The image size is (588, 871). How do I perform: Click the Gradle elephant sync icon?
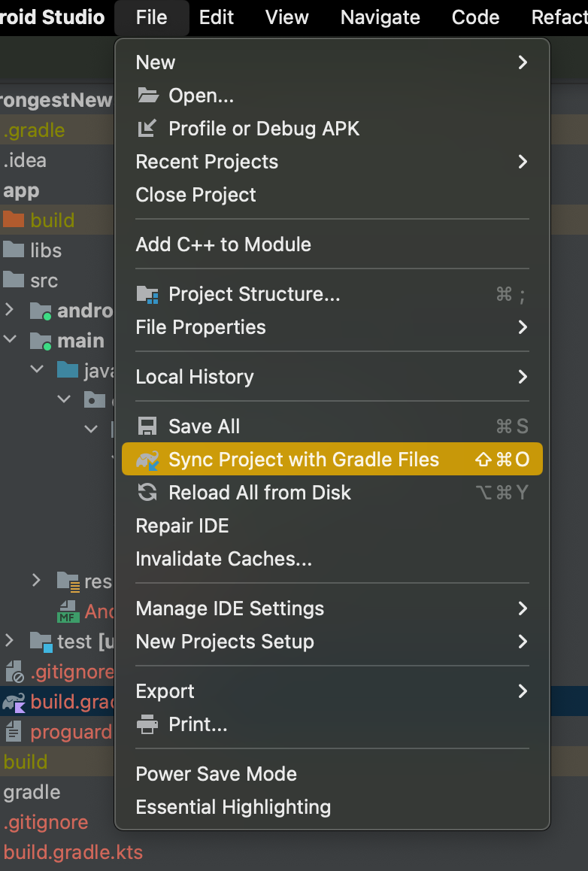click(147, 460)
